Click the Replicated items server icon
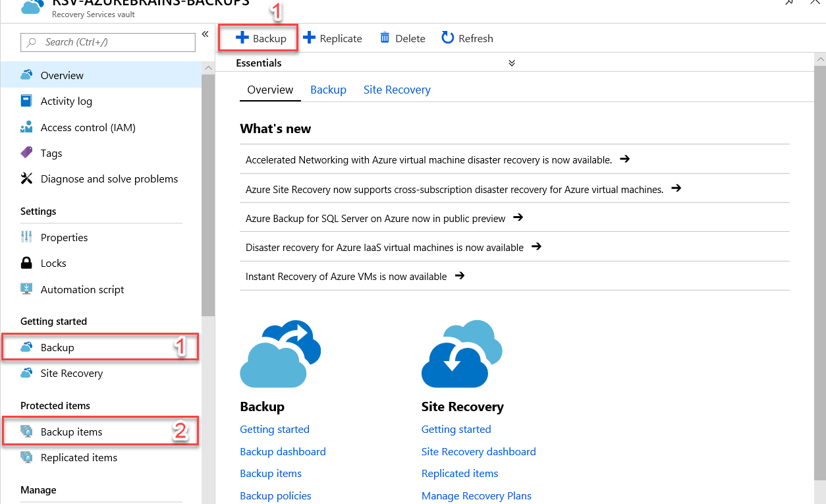 [26, 457]
